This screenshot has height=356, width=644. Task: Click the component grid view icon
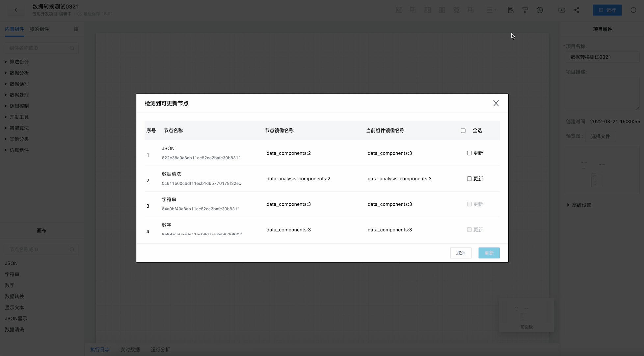[x=76, y=29]
